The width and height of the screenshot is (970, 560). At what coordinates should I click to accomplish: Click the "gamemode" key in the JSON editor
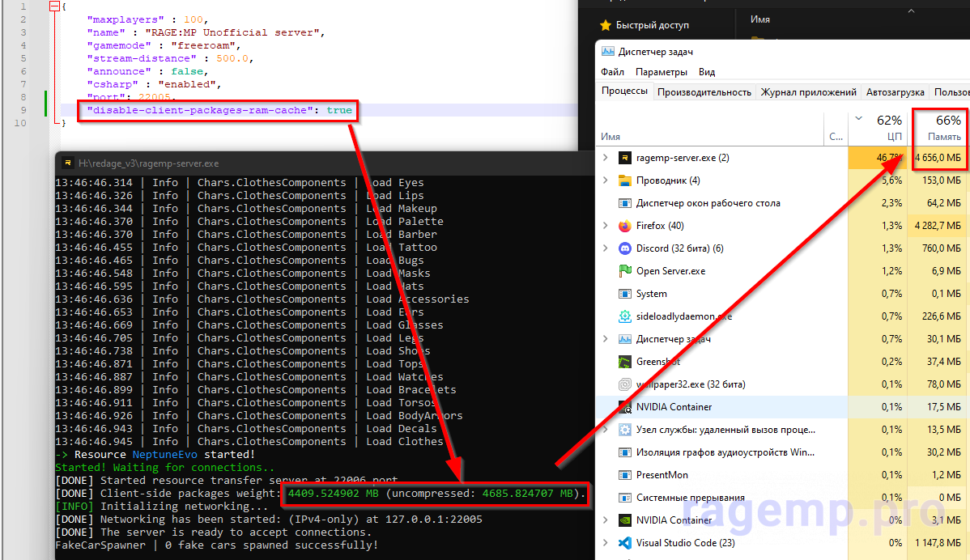[x=119, y=46]
